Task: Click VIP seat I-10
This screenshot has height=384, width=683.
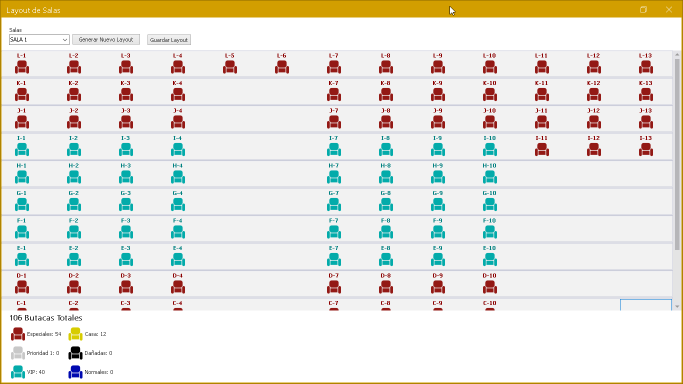Action: tap(490, 149)
